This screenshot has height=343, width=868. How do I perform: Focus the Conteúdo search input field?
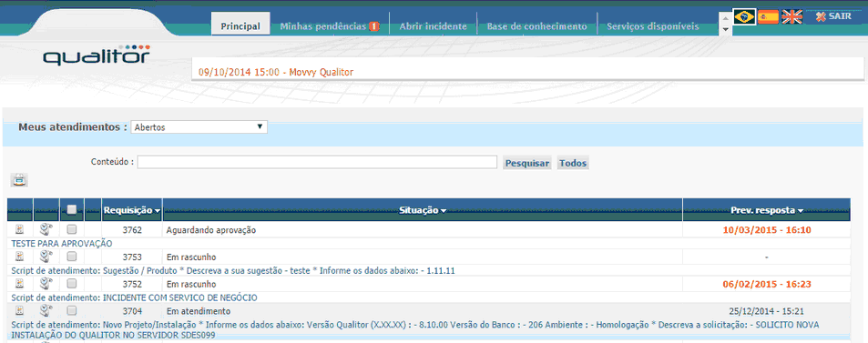pyautogui.click(x=317, y=162)
